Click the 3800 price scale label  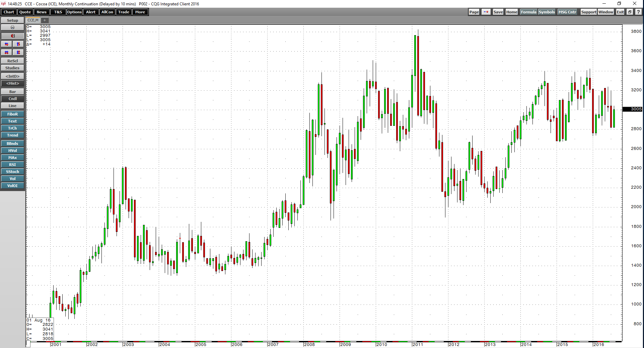[636, 31]
